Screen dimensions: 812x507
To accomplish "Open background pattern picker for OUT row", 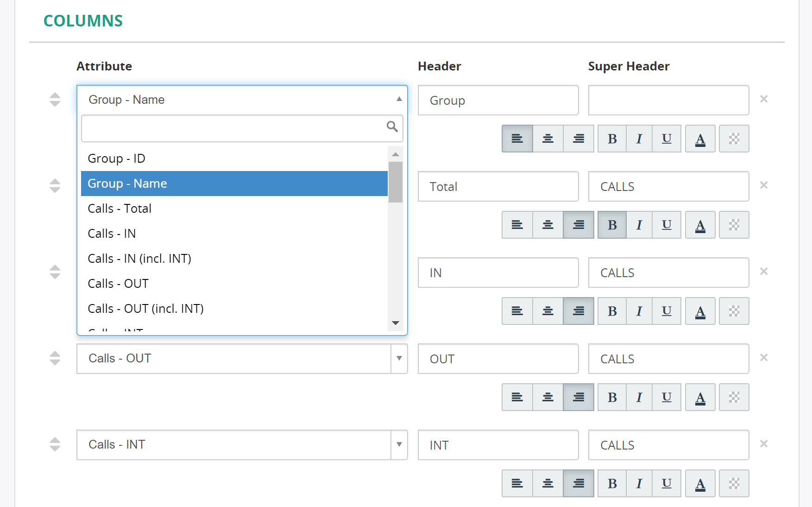I will 734,397.
